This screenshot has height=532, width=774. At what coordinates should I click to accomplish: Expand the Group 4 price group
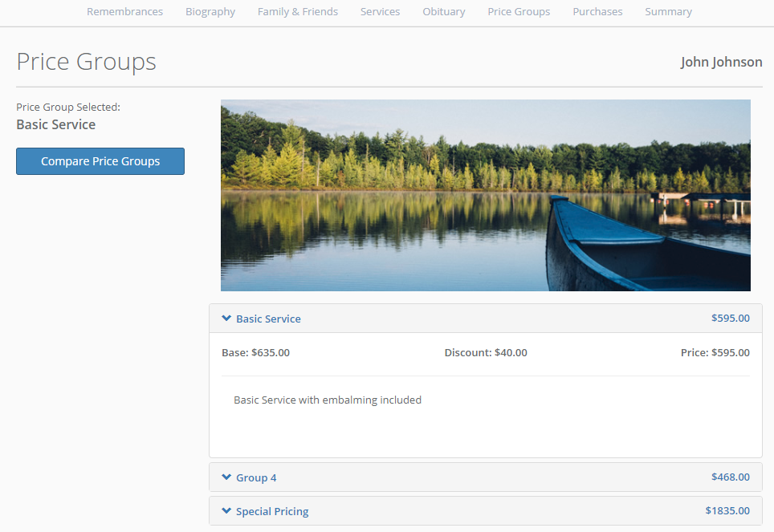[256, 477]
